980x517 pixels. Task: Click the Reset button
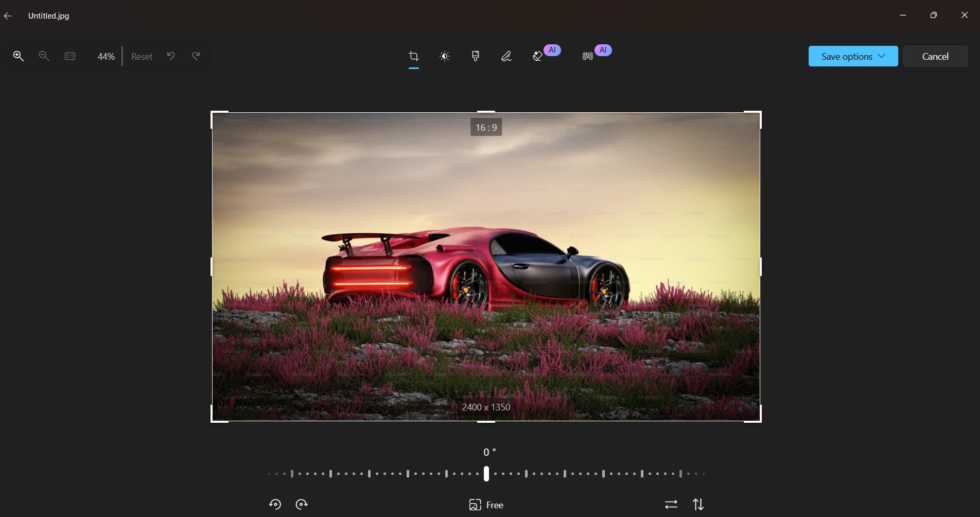(142, 56)
